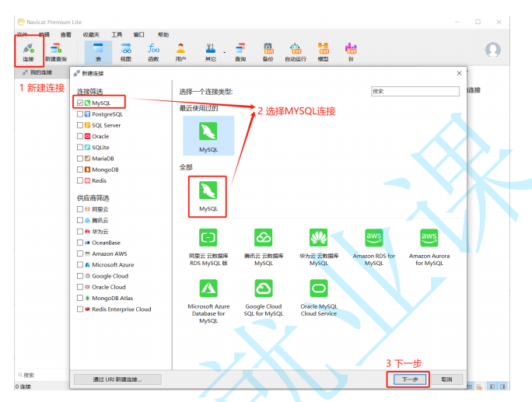Check the Oracle Cloud vendor checkbox
The width and height of the screenshot is (532, 402).
tap(80, 287)
